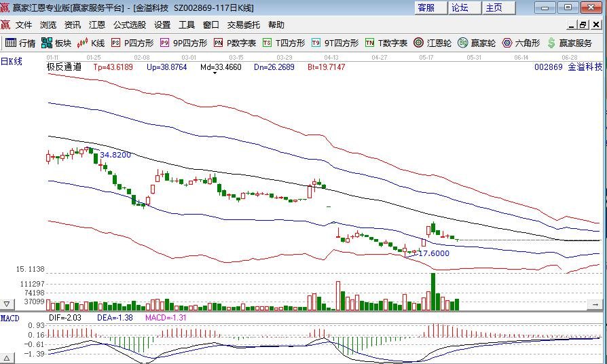
Task: Click the Dn=26.2689 value
Action: pyautogui.click(x=274, y=67)
